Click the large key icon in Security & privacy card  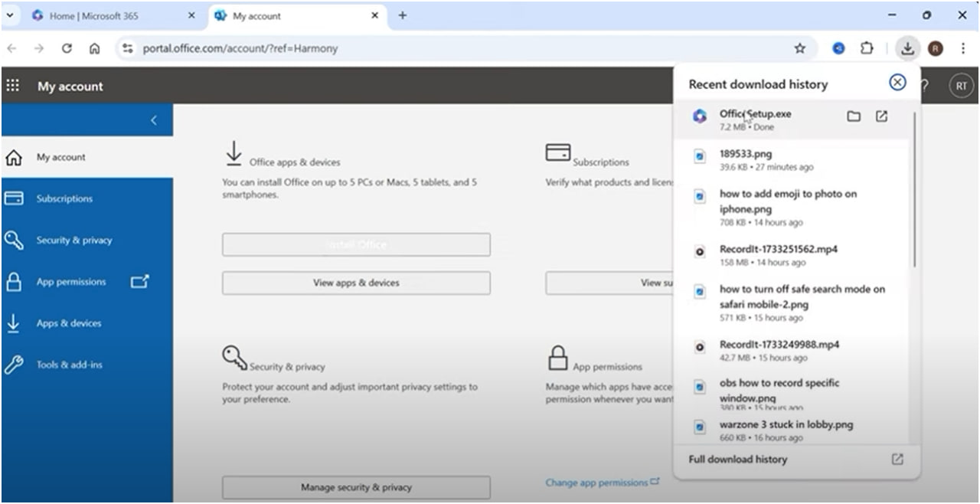(x=234, y=358)
